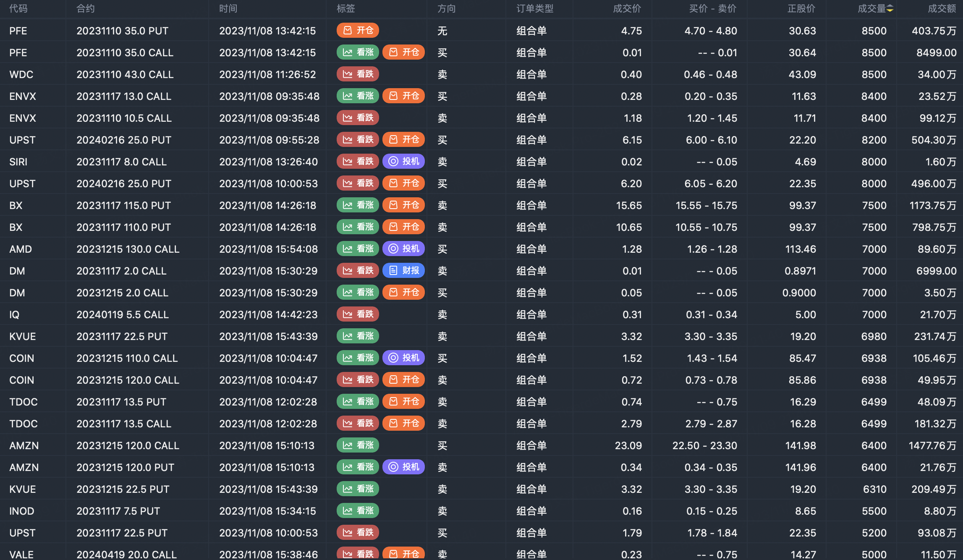Click the 成交量 sort arrow icon
The image size is (963, 560).
[x=890, y=9]
